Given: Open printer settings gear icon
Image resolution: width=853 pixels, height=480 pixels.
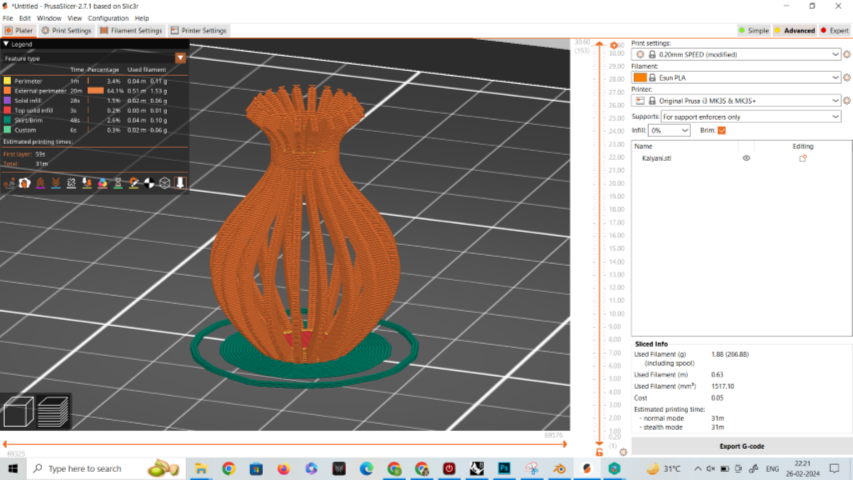Looking at the screenshot, I should [846, 101].
